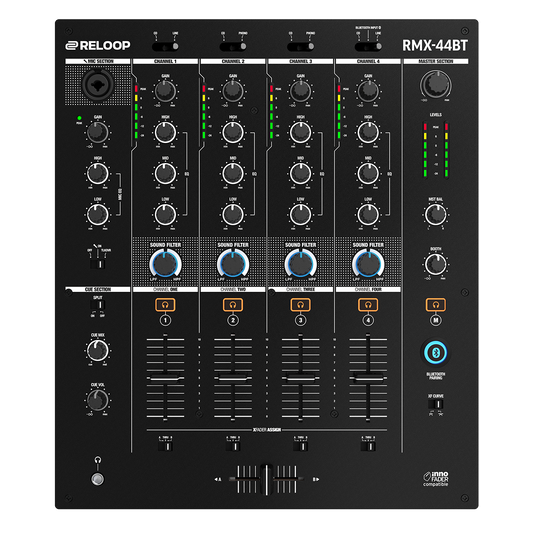Click the 'CHANNEL 1' header label

[165, 61]
